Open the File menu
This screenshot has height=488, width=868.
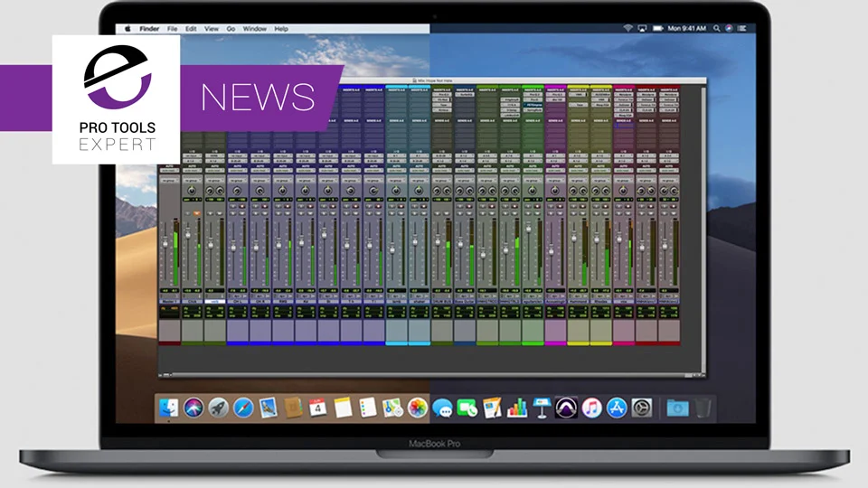pos(172,29)
